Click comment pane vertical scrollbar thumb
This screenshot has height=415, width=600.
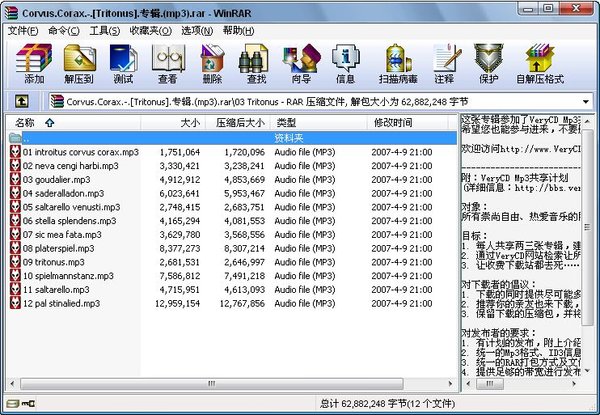(x=587, y=227)
